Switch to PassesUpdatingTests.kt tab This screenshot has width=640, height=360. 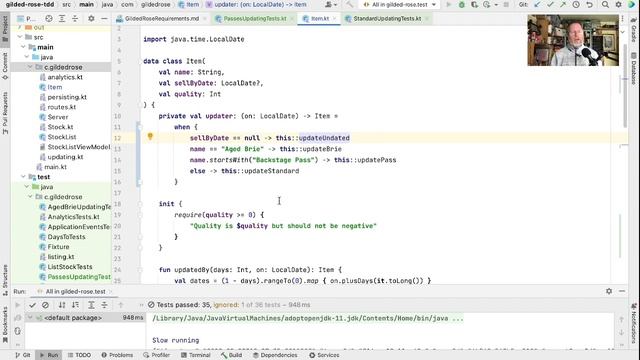tap(255, 19)
